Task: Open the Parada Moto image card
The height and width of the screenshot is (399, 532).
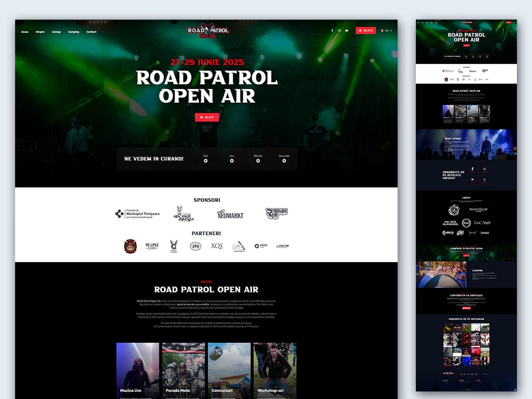Action: pos(184,370)
